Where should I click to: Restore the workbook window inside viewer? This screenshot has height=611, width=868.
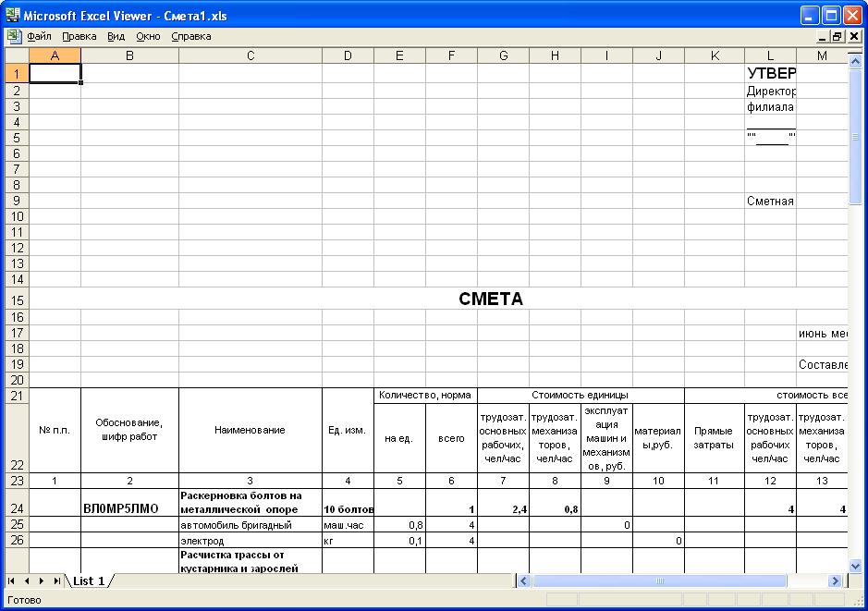[x=837, y=37]
